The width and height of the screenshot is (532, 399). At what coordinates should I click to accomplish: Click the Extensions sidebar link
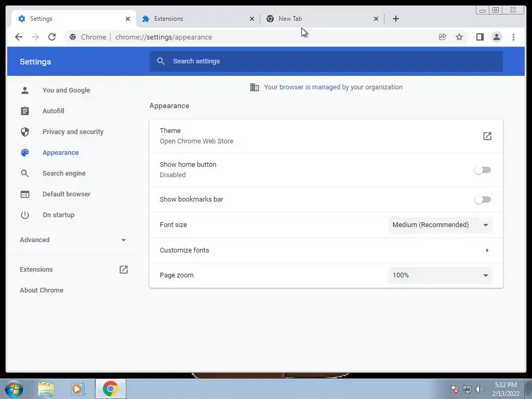click(x=36, y=270)
